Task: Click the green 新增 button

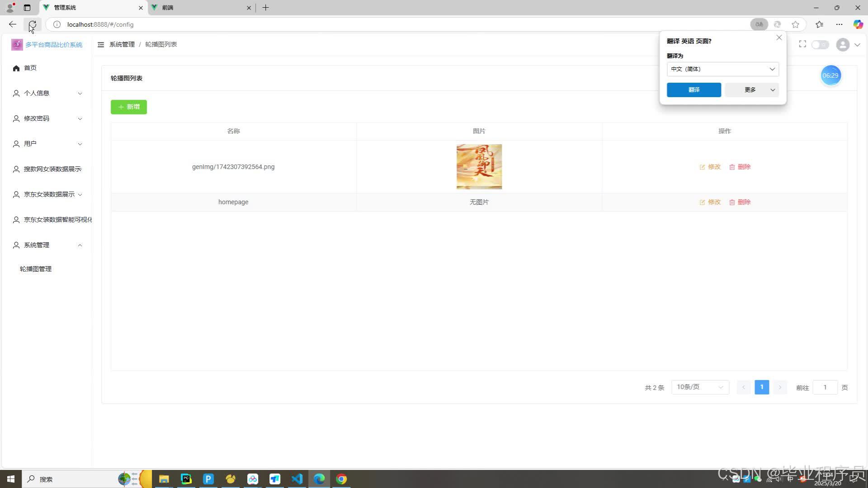Action: coord(129,107)
